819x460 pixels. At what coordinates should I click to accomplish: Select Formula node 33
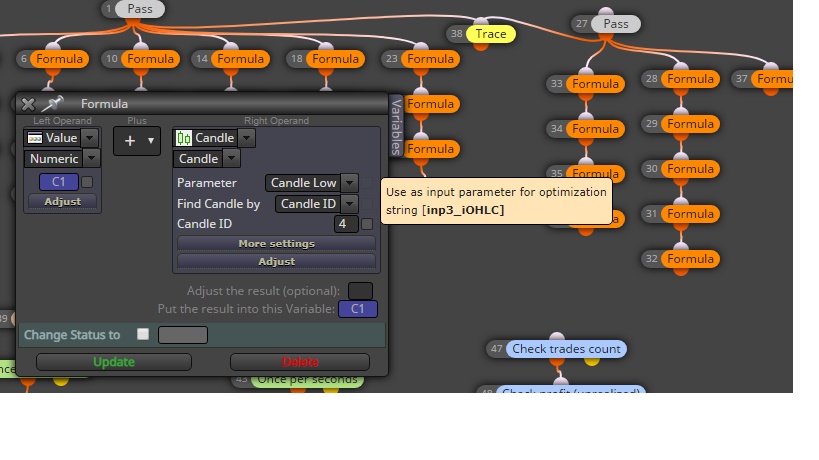click(595, 84)
